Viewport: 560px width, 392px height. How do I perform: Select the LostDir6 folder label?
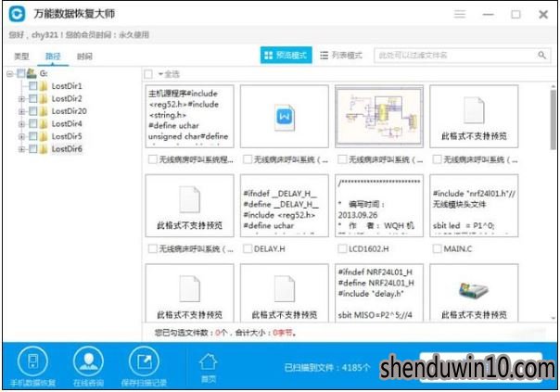[67, 148]
